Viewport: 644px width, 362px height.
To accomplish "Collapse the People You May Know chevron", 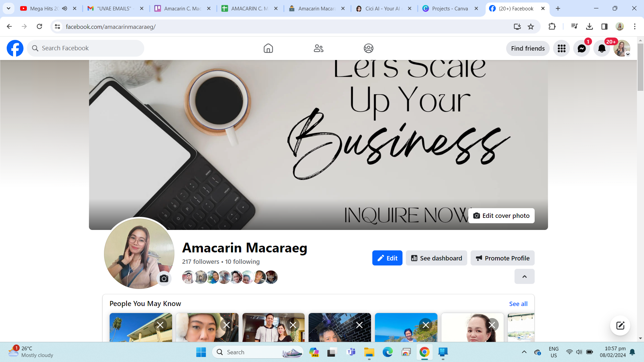I will coord(524,277).
